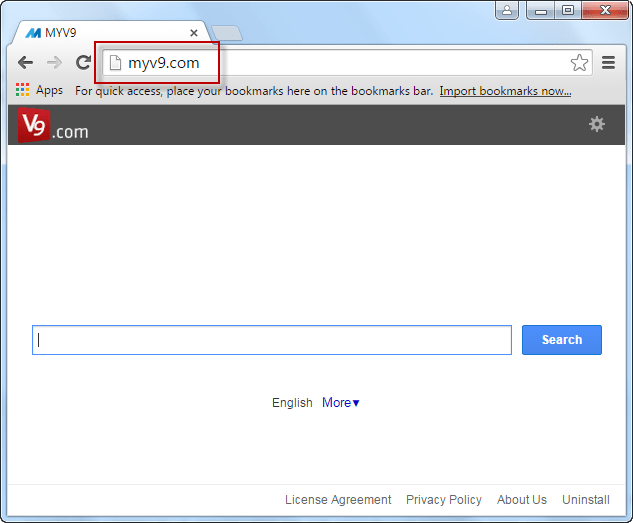Screen dimensions: 633x523
Task: Click inside the V9 search field
Action: [272, 340]
